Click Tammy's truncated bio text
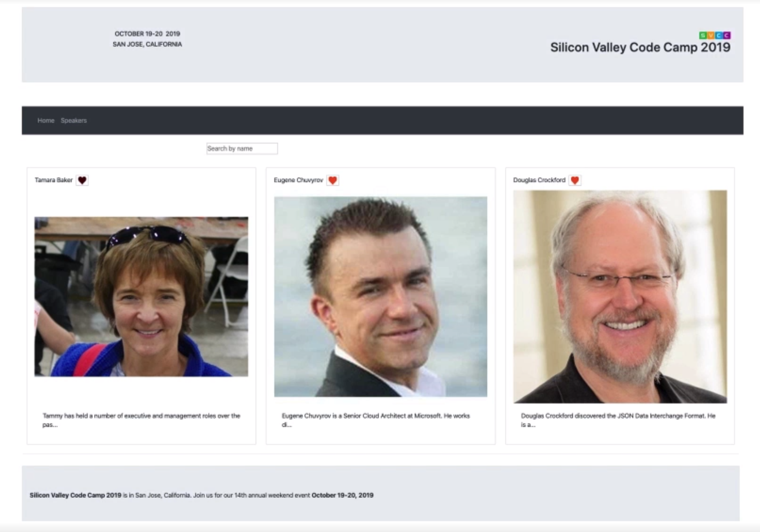Screen dimensions: 760x532 (141, 420)
